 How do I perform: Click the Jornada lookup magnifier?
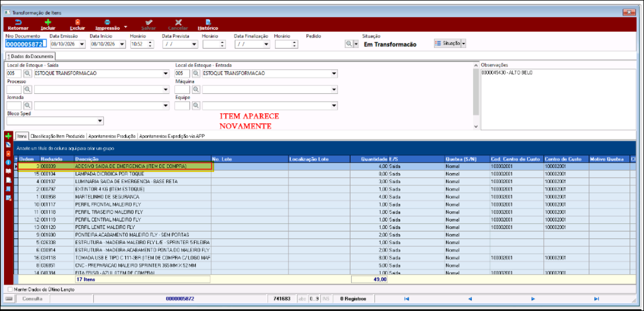coord(27,106)
